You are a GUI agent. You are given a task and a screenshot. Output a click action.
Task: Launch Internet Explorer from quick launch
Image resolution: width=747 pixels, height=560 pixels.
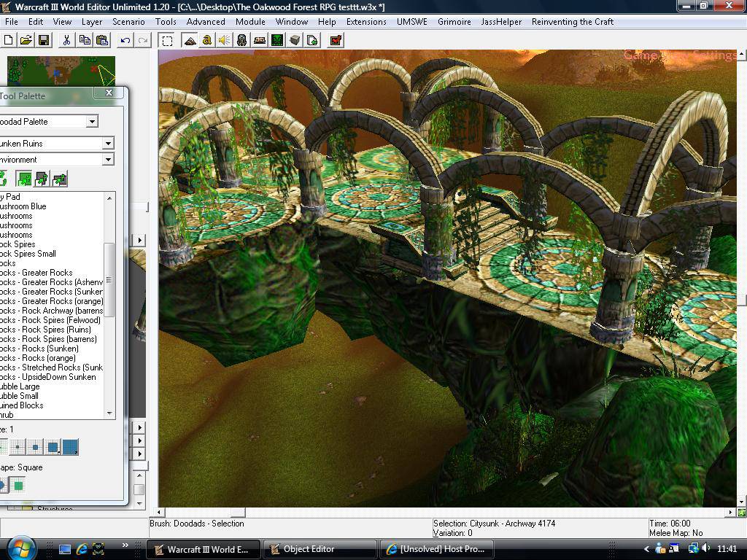click(x=82, y=549)
